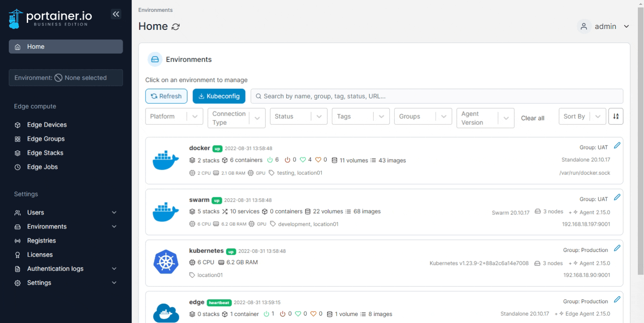Click the tag icon beside testing, location01
This screenshot has width=644, height=323.
pyautogui.click(x=272, y=173)
